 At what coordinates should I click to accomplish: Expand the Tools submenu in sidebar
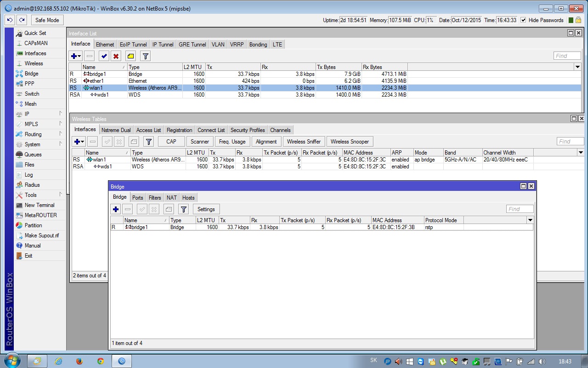(40, 195)
